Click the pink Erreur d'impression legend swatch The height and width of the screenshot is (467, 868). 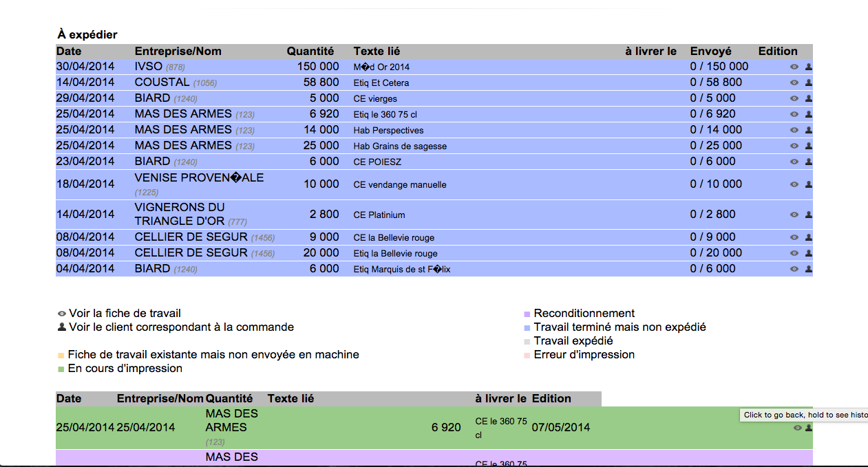tap(527, 356)
